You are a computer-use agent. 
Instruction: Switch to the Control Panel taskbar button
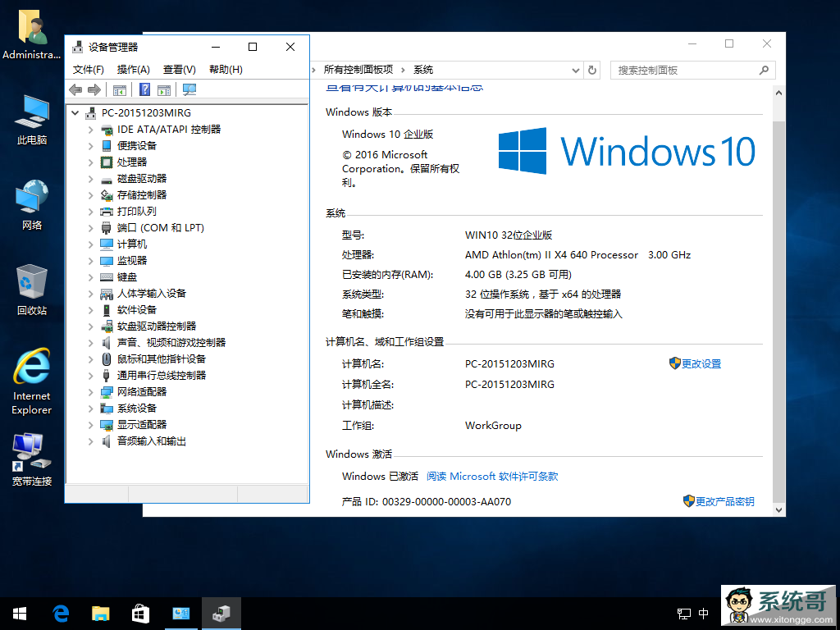click(x=181, y=614)
